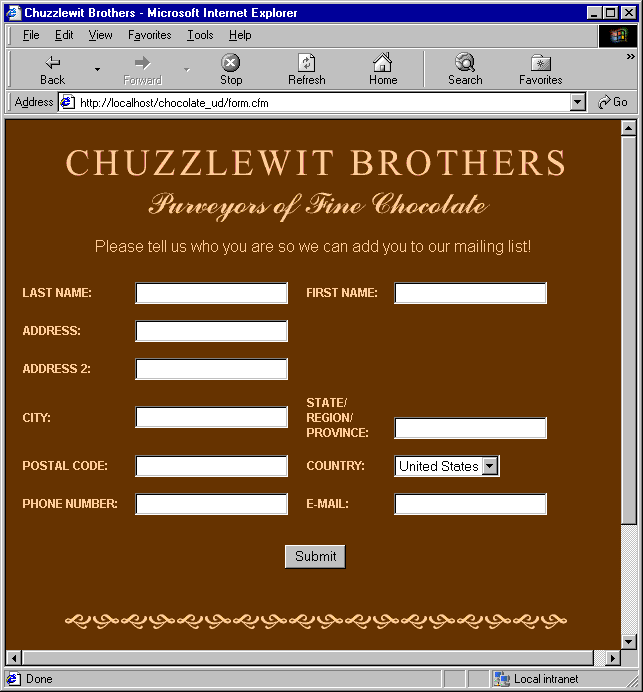
Task: Show more toolbar buttons chevron
Action: point(631,56)
